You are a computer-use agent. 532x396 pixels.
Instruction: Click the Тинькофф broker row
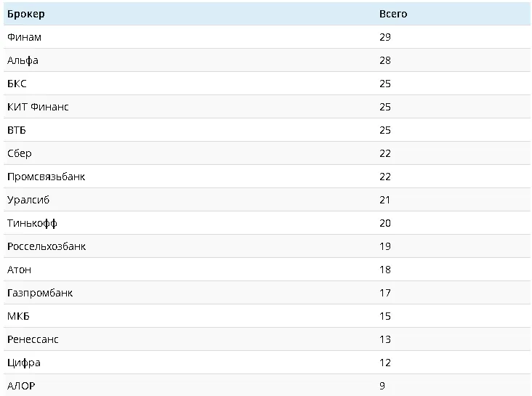click(x=32, y=223)
